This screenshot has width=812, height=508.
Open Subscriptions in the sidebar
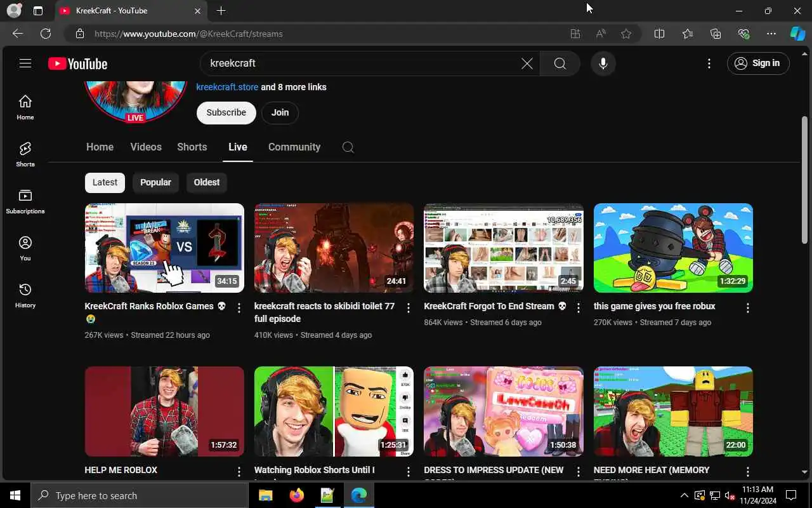[x=25, y=201]
